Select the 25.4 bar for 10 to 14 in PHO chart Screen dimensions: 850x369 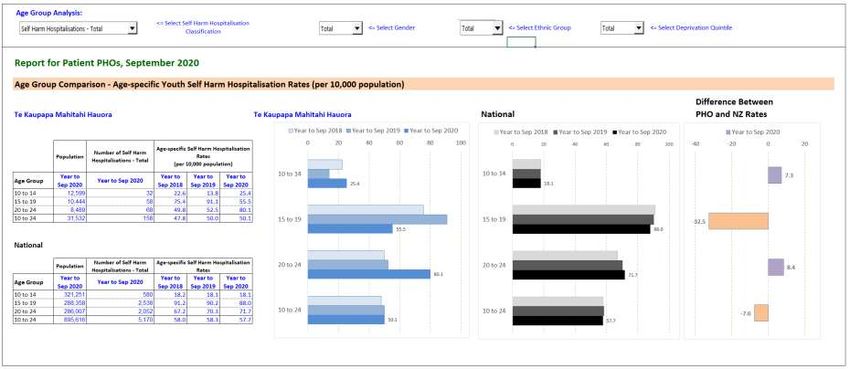coord(327,183)
